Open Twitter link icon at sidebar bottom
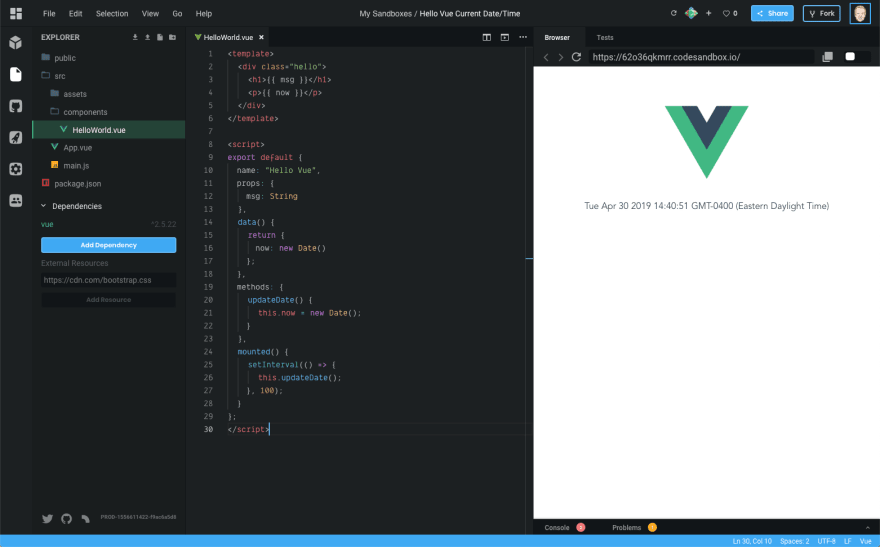Image resolution: width=880 pixels, height=547 pixels. (48, 518)
